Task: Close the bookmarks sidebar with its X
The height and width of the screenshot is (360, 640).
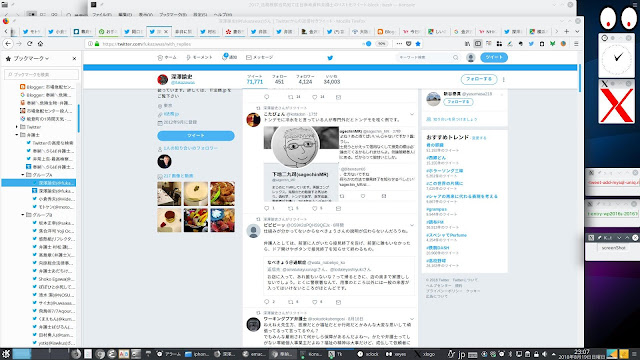Action: click(x=74, y=59)
